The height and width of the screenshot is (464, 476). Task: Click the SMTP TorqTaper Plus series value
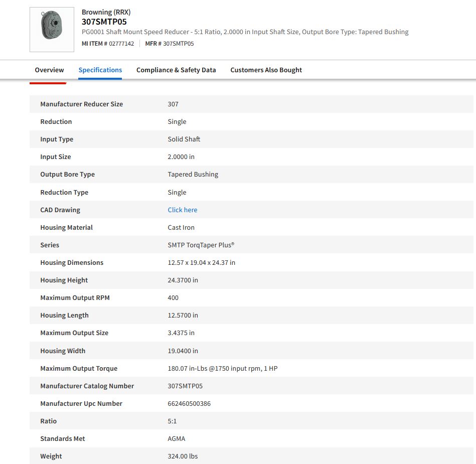point(201,245)
